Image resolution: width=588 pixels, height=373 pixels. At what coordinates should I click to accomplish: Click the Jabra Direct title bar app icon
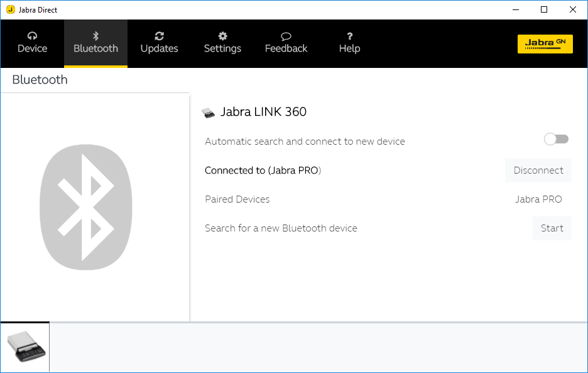(x=10, y=9)
